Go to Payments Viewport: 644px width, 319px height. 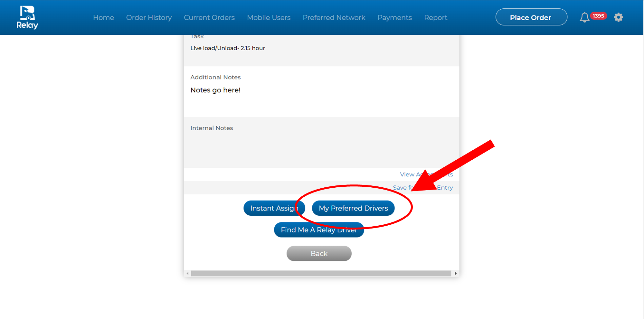(394, 18)
